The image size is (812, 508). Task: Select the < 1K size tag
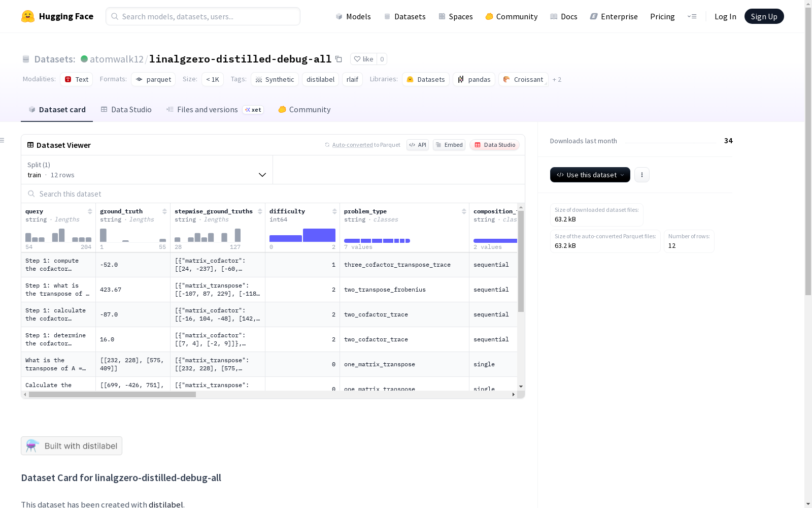click(x=213, y=79)
